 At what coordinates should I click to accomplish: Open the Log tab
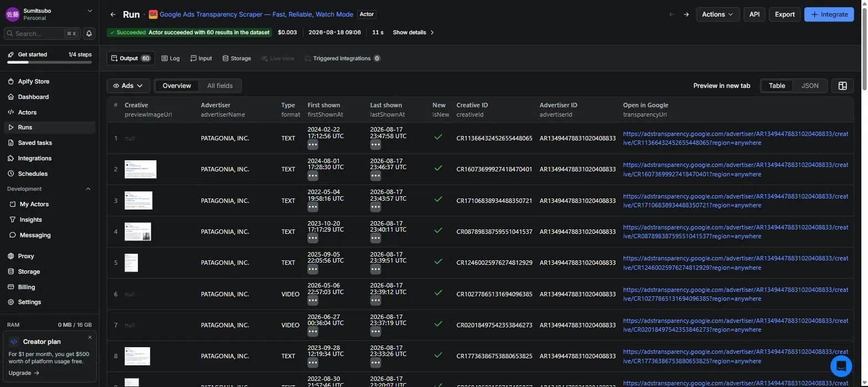click(170, 58)
